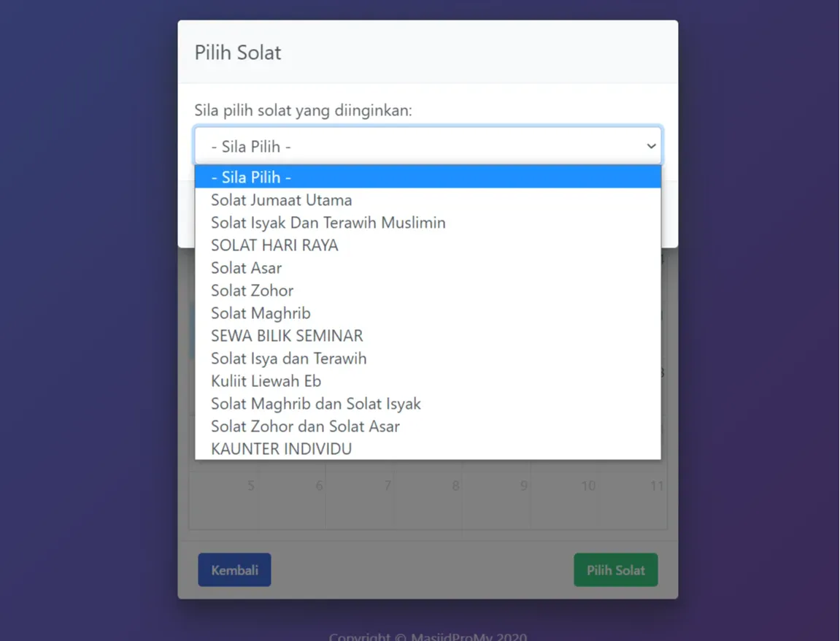Select the highlighted '- Sila Pilih -' option
The height and width of the screenshot is (641, 840).
pyautogui.click(x=427, y=177)
